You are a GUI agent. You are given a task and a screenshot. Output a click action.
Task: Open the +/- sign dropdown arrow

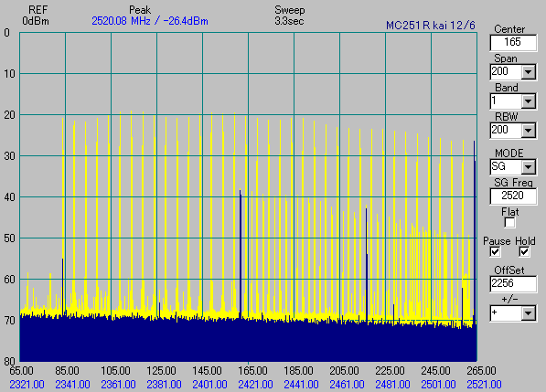[529, 313]
